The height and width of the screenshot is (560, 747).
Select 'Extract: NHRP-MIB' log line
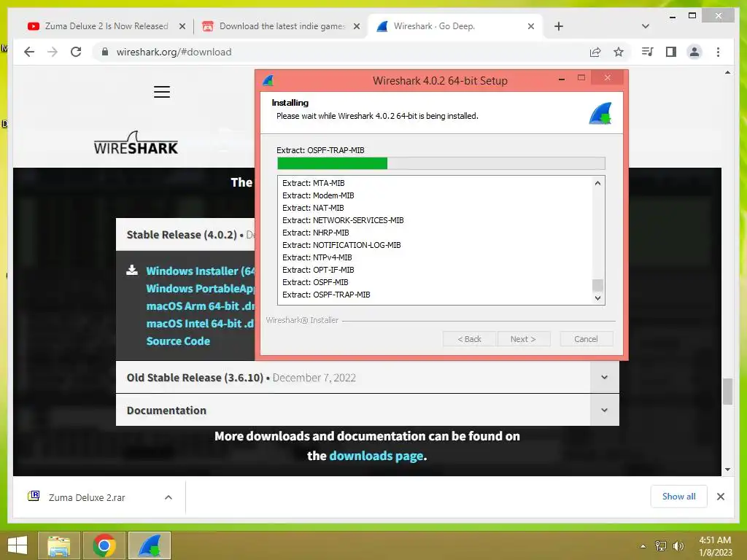[x=315, y=233]
